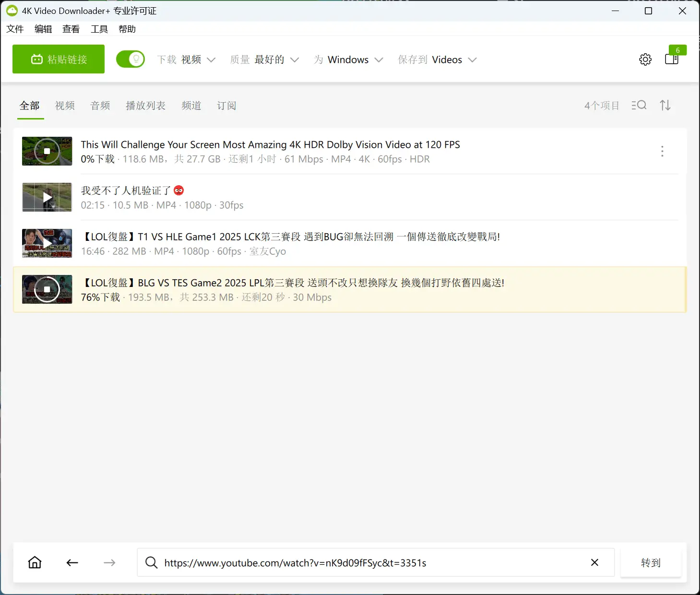Open the 查看 menu
The image size is (700, 595).
(71, 29)
